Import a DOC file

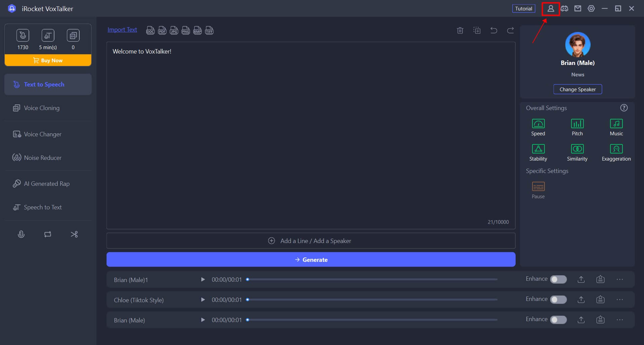(x=150, y=30)
